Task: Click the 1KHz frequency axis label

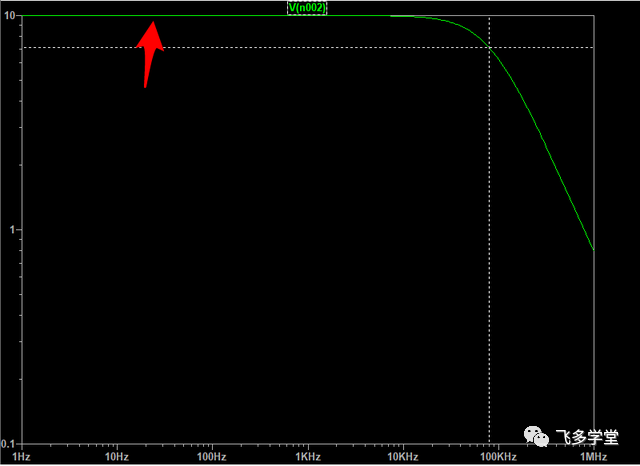Action: [308, 457]
